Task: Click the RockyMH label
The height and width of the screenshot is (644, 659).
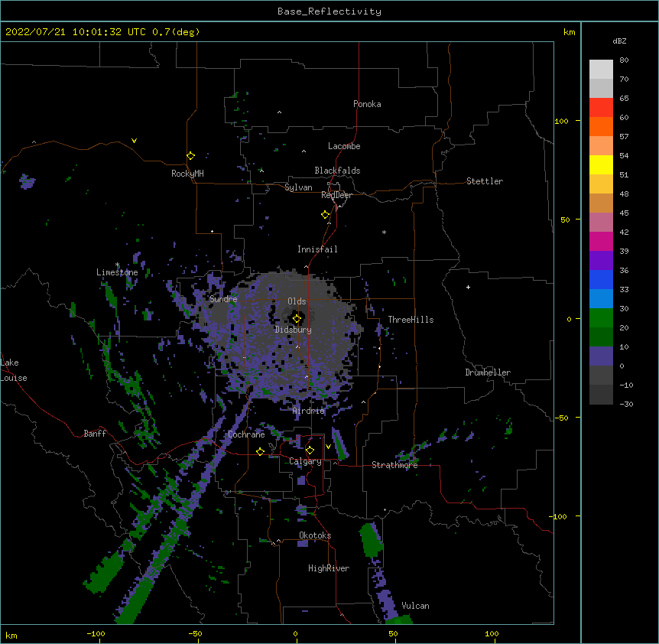Action: 187,174
